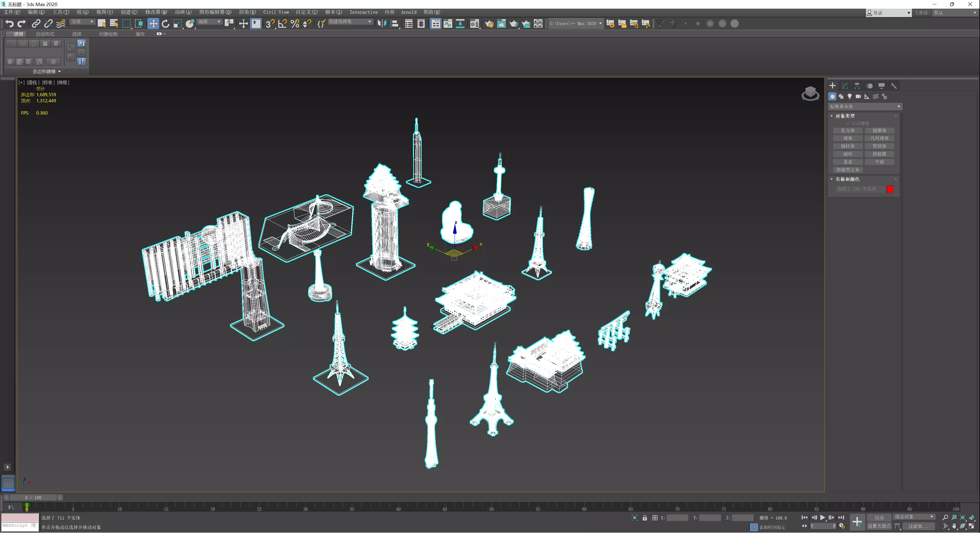Click the 长方体 primitive button
Image resolution: width=980 pixels, height=533 pixels.
[848, 131]
